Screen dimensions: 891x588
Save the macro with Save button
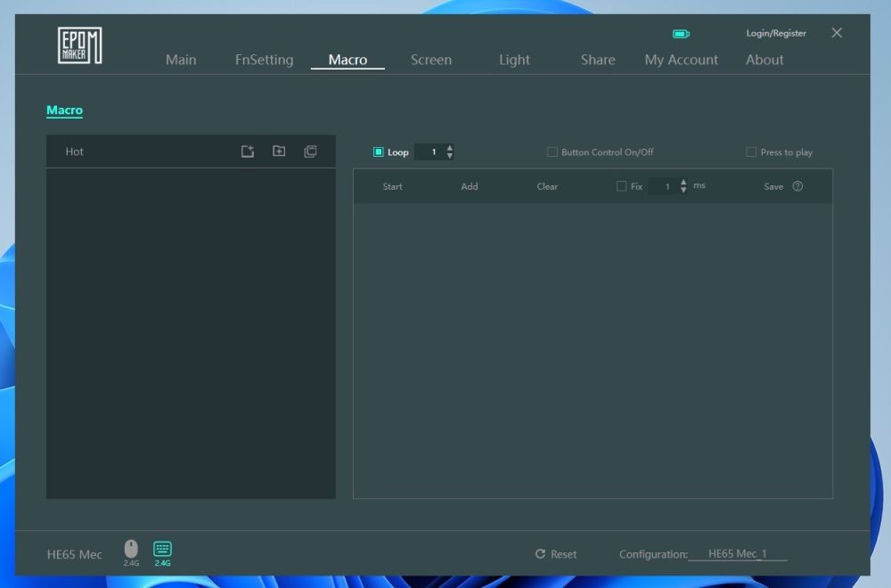773,186
